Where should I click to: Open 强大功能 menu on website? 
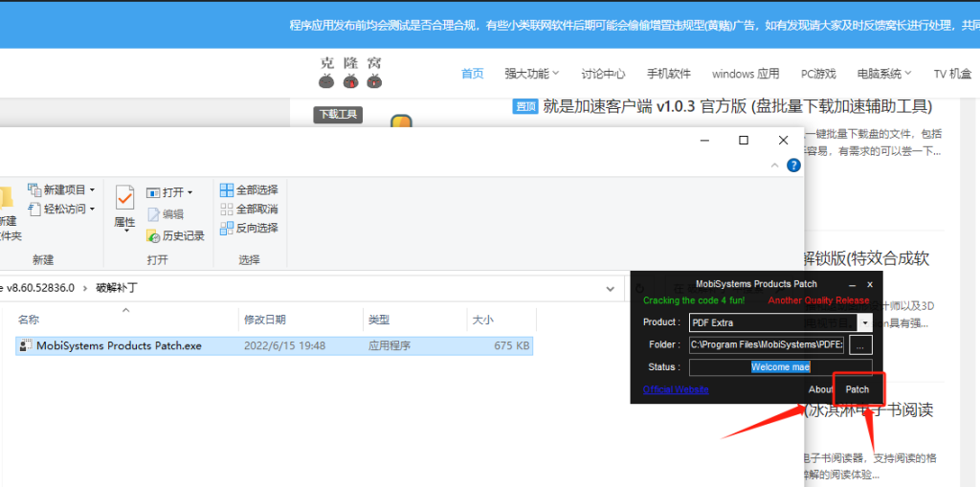pyautogui.click(x=532, y=74)
